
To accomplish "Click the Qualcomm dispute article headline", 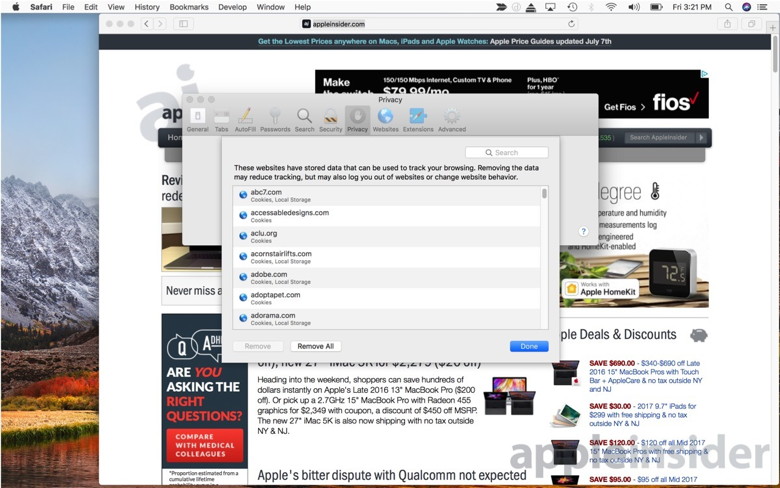I will 391,476.
